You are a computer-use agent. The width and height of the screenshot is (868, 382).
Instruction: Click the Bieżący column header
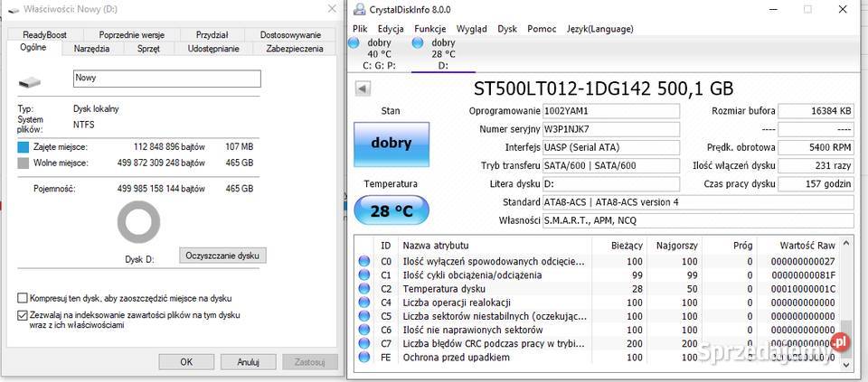(x=618, y=245)
